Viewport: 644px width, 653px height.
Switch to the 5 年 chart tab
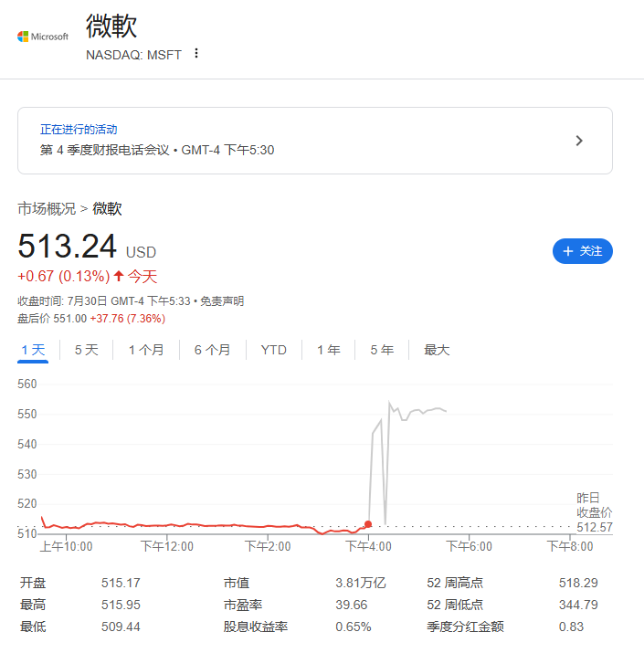pos(382,350)
